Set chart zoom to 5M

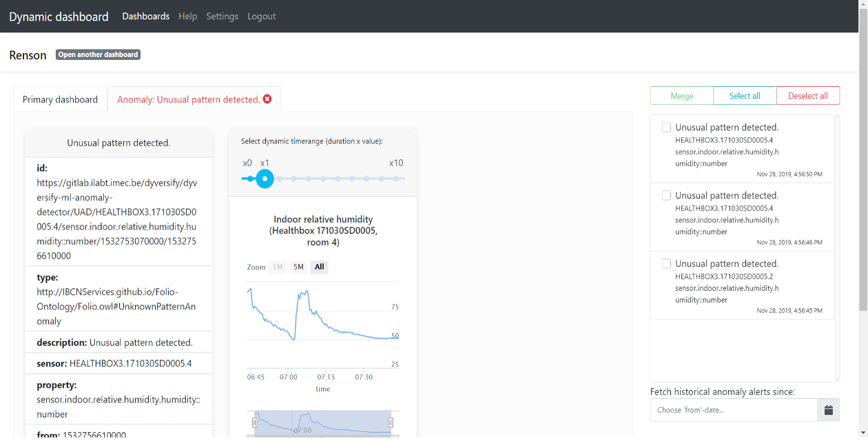coord(298,267)
